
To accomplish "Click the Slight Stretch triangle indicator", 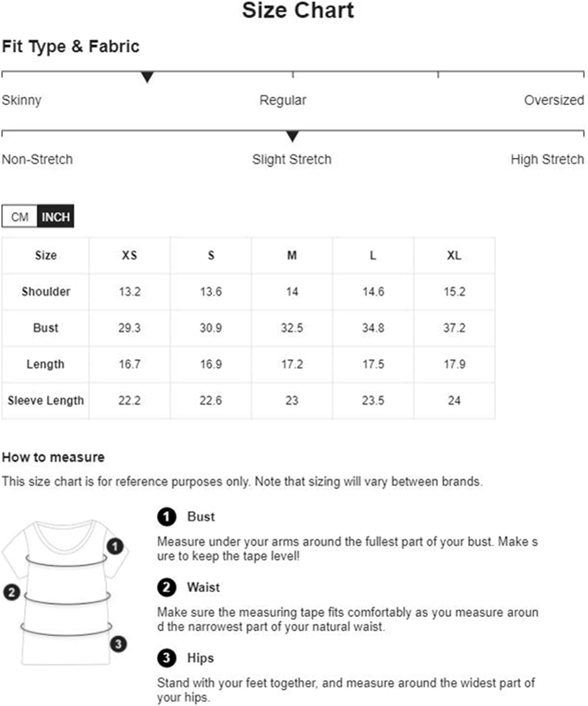I will 292,136.
